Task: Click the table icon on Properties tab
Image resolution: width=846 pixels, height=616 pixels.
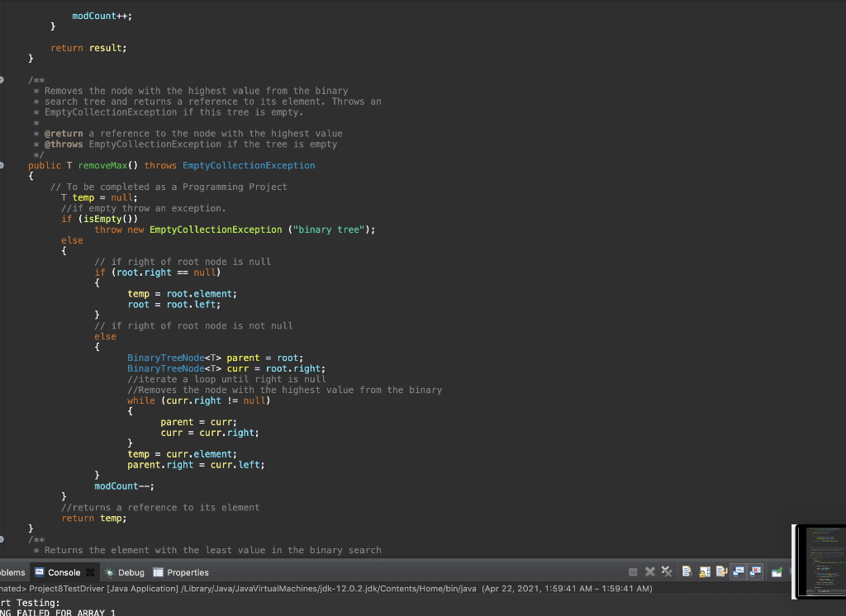Action: pyautogui.click(x=158, y=572)
